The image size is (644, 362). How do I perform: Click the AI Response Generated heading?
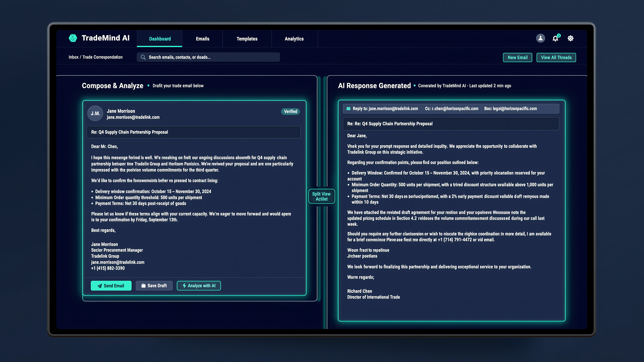(374, 85)
